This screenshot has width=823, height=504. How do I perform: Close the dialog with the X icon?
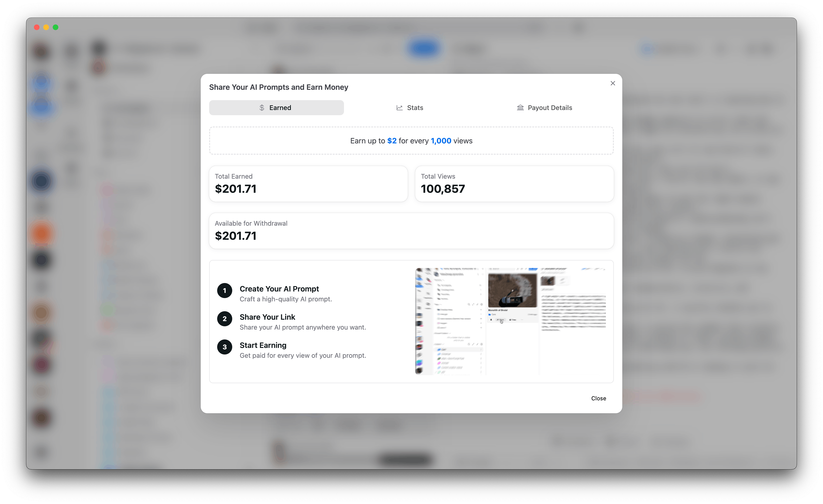coord(613,83)
